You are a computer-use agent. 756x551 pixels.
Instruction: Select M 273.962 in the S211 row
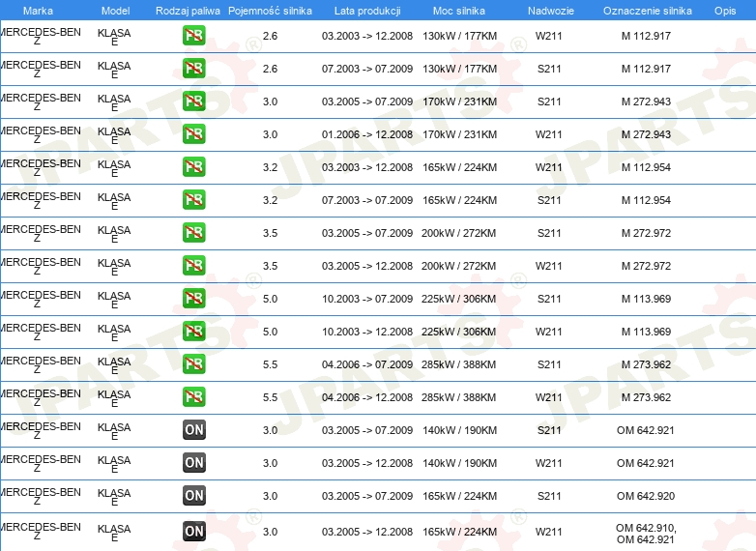click(646, 364)
